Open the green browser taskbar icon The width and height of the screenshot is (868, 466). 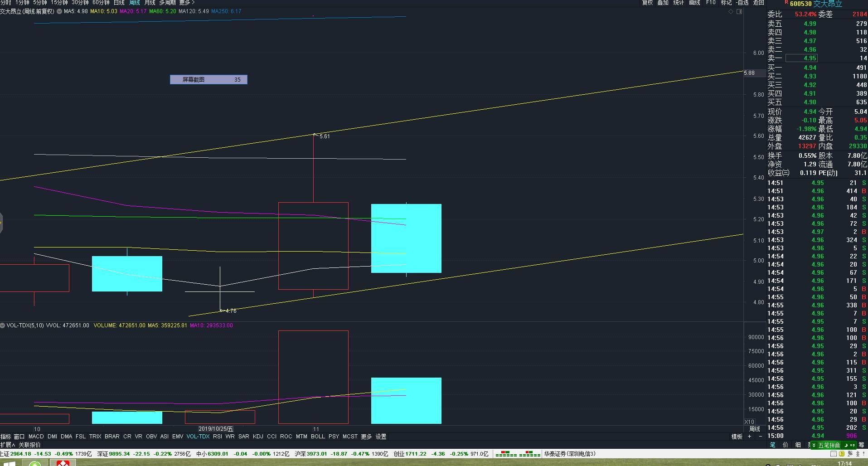(x=35, y=463)
